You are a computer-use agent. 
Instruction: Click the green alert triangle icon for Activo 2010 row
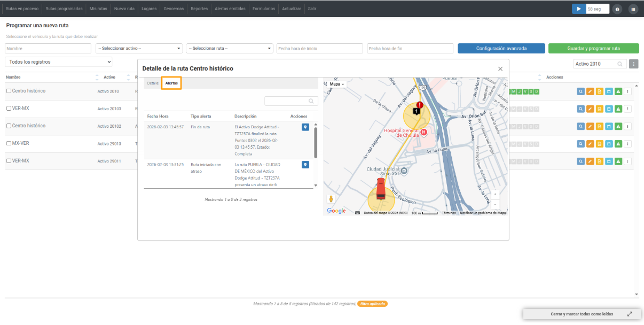pyautogui.click(x=618, y=91)
